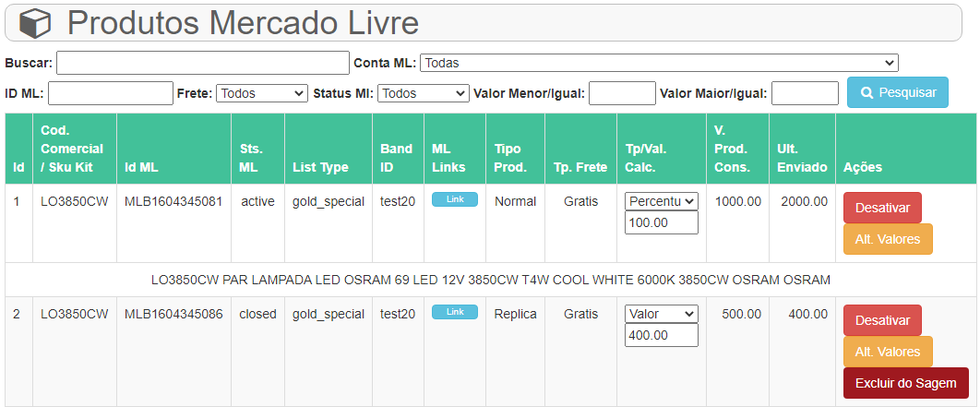Open the Valor calc type dropdown

pyautogui.click(x=662, y=314)
